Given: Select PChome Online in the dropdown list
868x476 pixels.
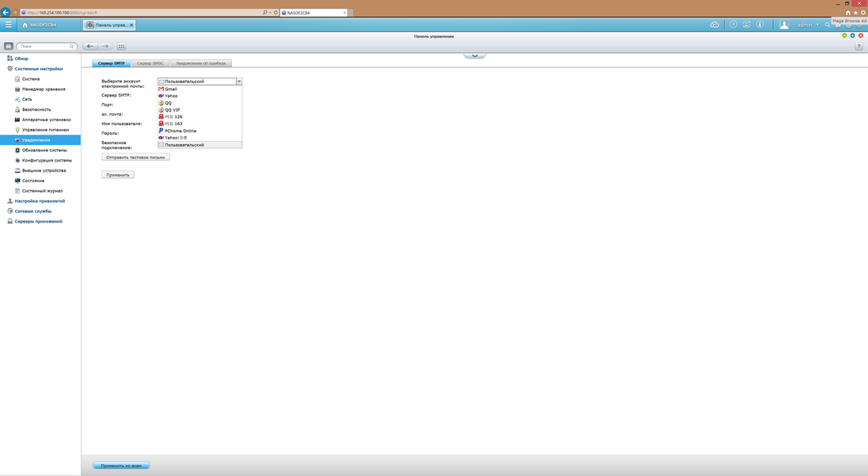Looking at the screenshot, I should click(x=181, y=131).
